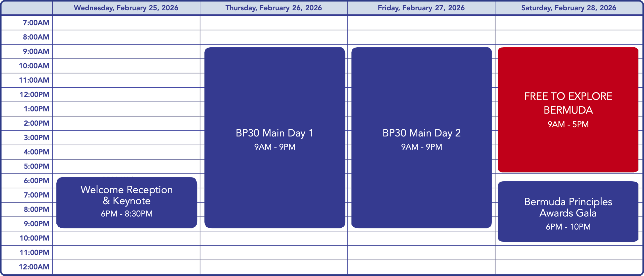Click the Friday, February 27, 2026 header
Viewport: 644px width, 276px height.
(x=421, y=8)
